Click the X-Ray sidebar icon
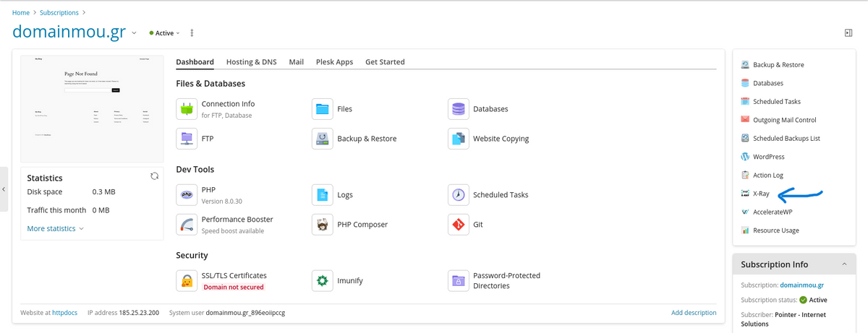This screenshot has height=333, width=868. coord(745,194)
